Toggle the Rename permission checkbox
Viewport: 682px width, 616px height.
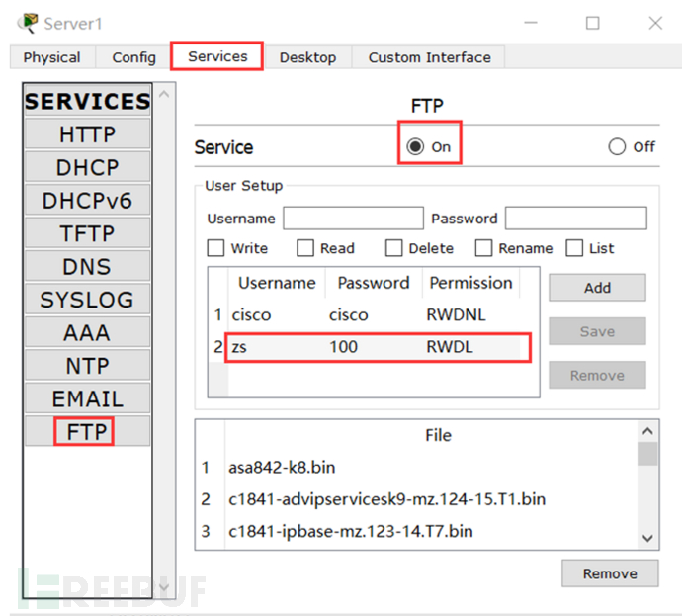coord(483,248)
